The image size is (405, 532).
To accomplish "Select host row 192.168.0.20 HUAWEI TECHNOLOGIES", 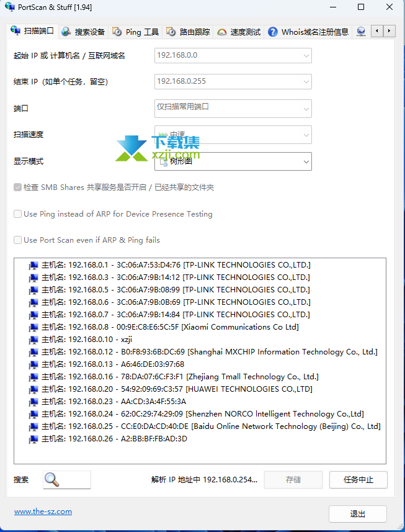I will pos(171,389).
